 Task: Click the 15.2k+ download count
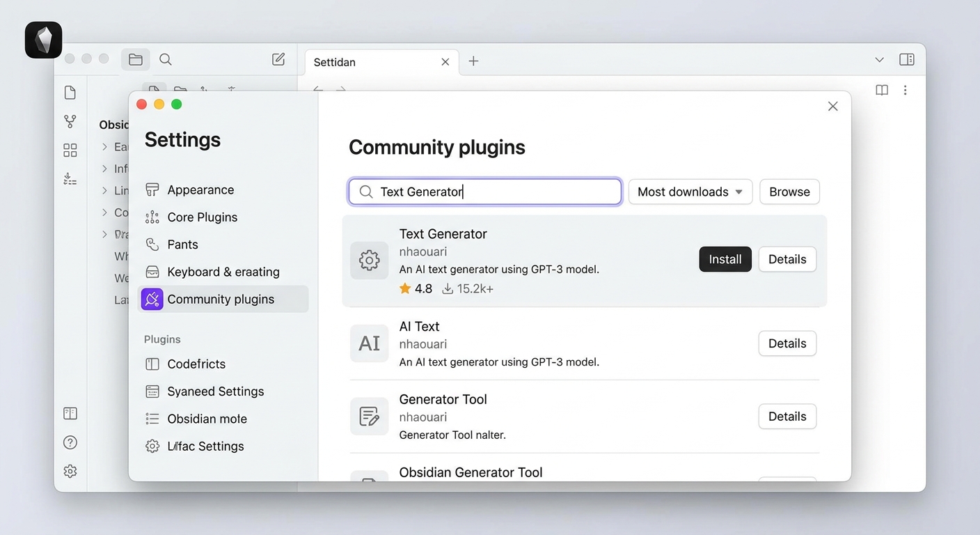(x=475, y=289)
